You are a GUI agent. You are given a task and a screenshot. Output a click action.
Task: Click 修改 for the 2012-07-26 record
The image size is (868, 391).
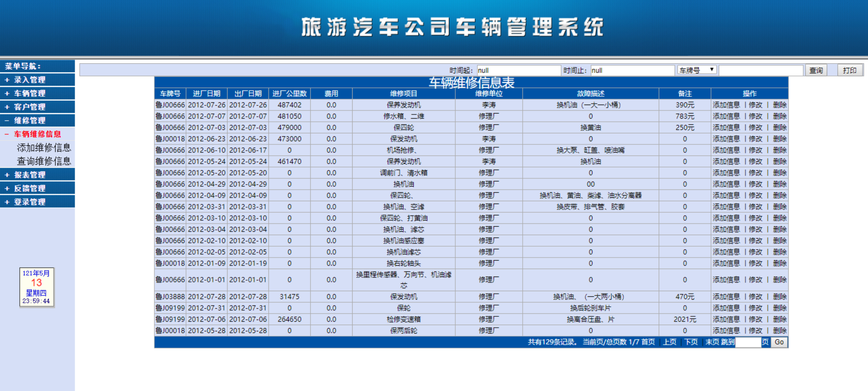[x=755, y=105]
